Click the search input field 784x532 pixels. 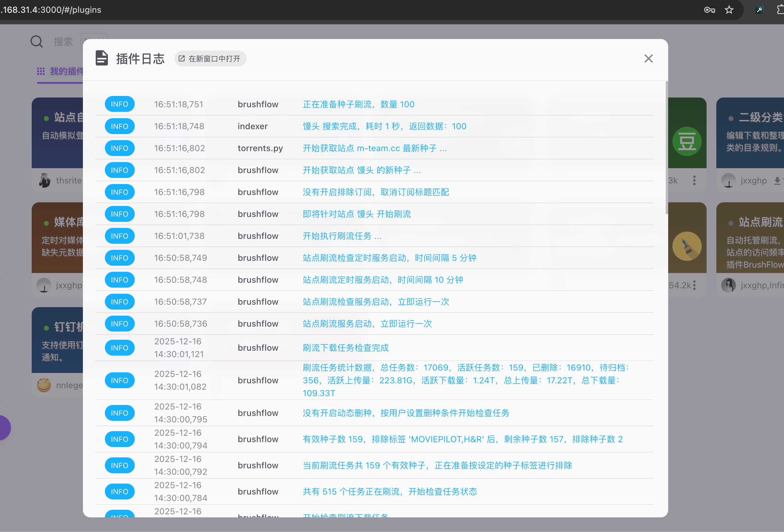coord(64,42)
